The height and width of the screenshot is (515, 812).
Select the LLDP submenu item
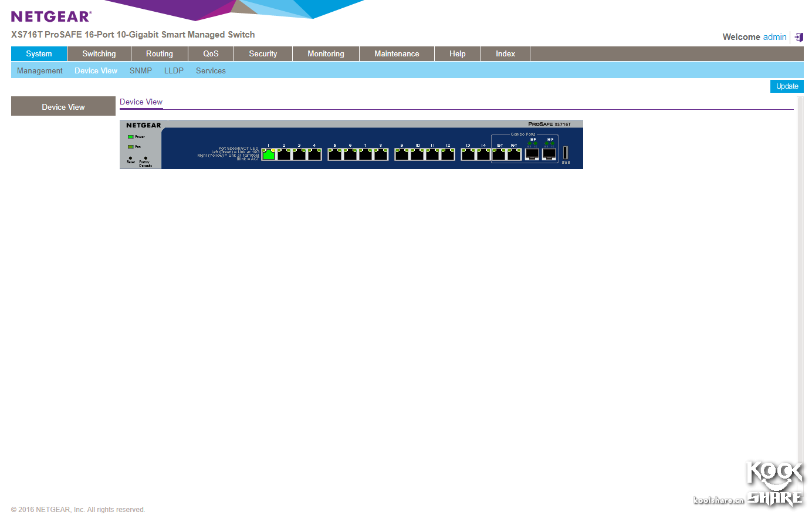174,71
